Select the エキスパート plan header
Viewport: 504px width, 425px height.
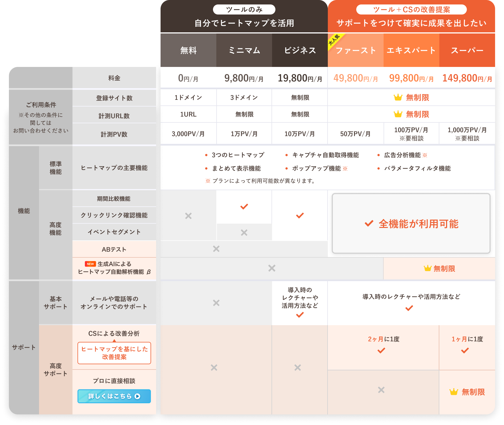[411, 50]
